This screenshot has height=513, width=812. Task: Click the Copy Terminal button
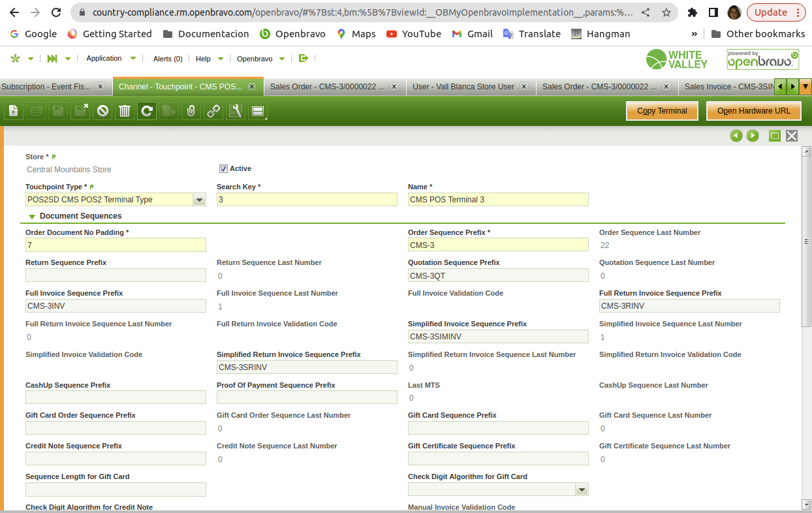click(x=662, y=111)
